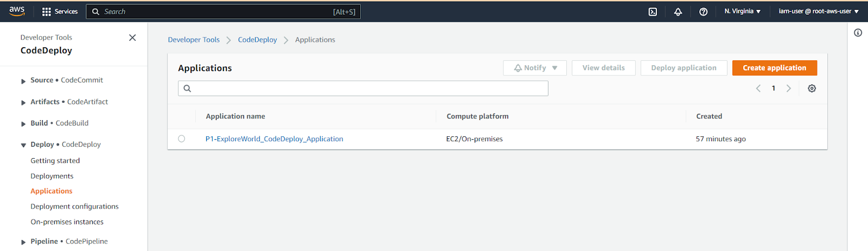Viewport: 868px width, 251px height.
Task: Open the info panel icon
Action: (858, 33)
